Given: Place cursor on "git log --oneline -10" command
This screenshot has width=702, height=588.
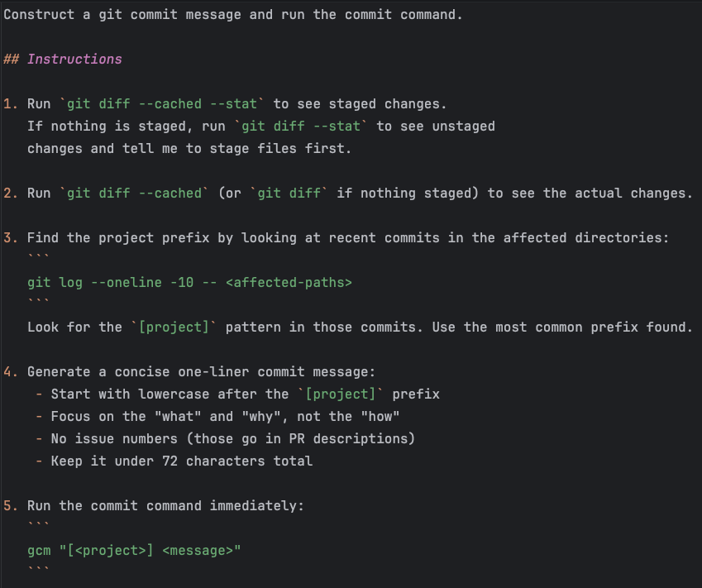Looking at the screenshot, I should tap(122, 282).
